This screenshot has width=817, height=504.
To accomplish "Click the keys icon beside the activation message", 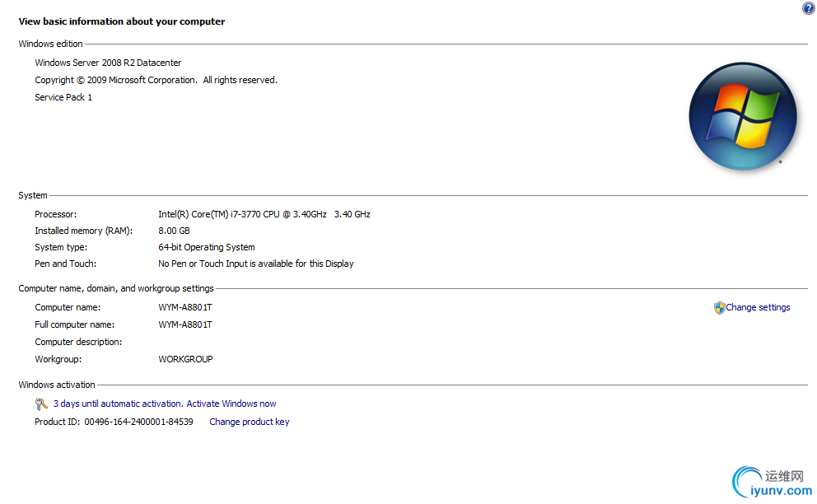I will point(41,404).
